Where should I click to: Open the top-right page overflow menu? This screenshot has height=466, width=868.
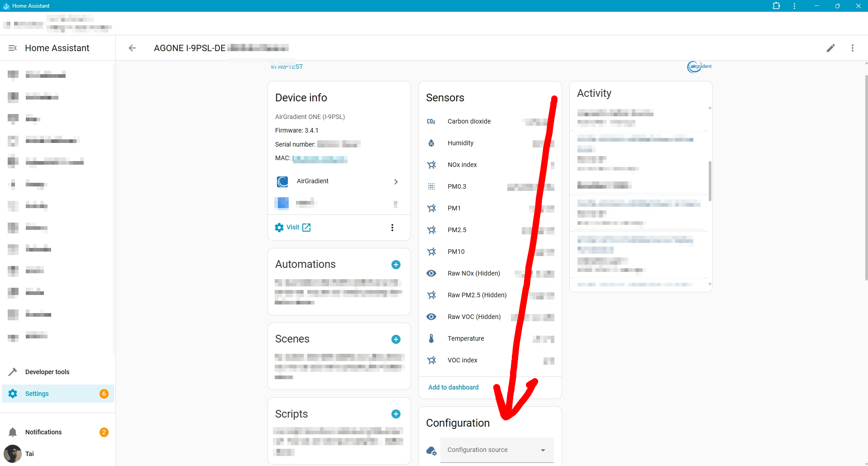(852, 48)
